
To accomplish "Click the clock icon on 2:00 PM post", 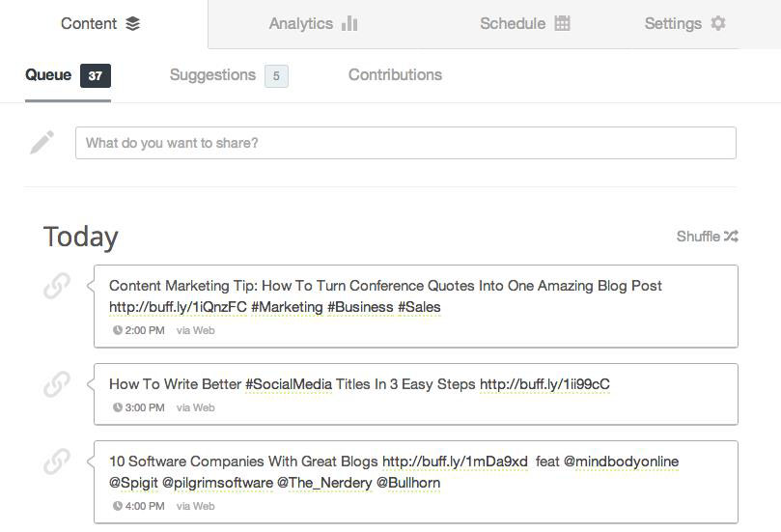I will coord(118,330).
